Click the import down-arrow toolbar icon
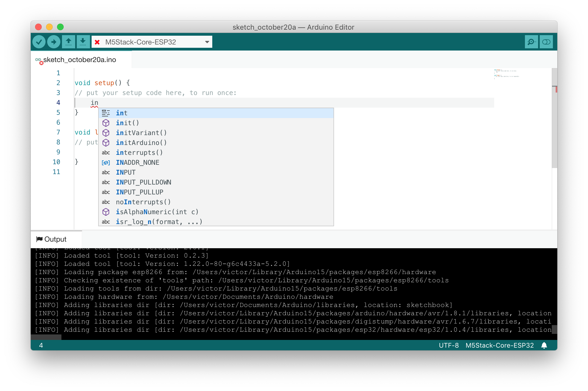The image size is (588, 391). pyautogui.click(x=83, y=41)
